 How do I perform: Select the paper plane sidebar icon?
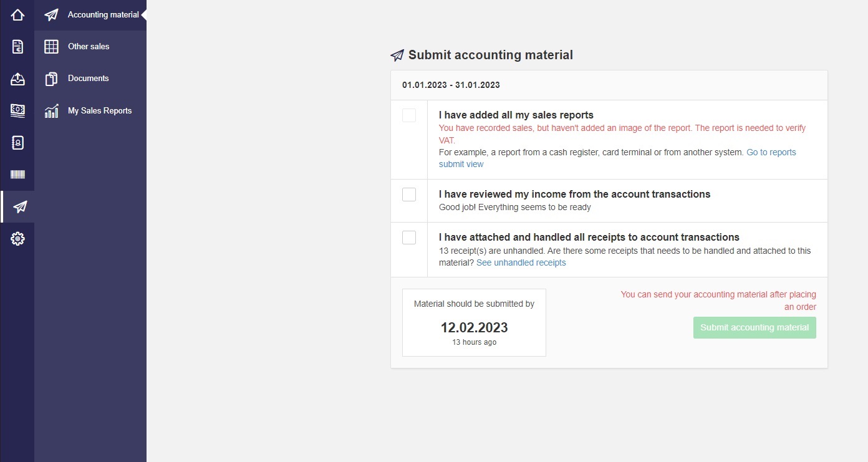click(20, 206)
